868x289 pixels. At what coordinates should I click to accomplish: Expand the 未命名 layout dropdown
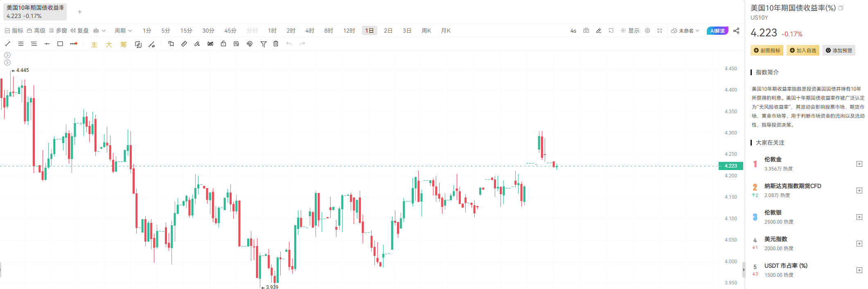685,30
